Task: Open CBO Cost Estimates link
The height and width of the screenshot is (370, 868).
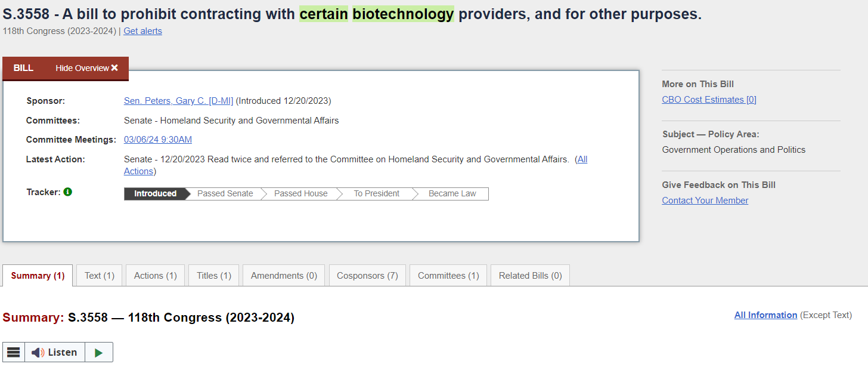Action: (x=709, y=100)
